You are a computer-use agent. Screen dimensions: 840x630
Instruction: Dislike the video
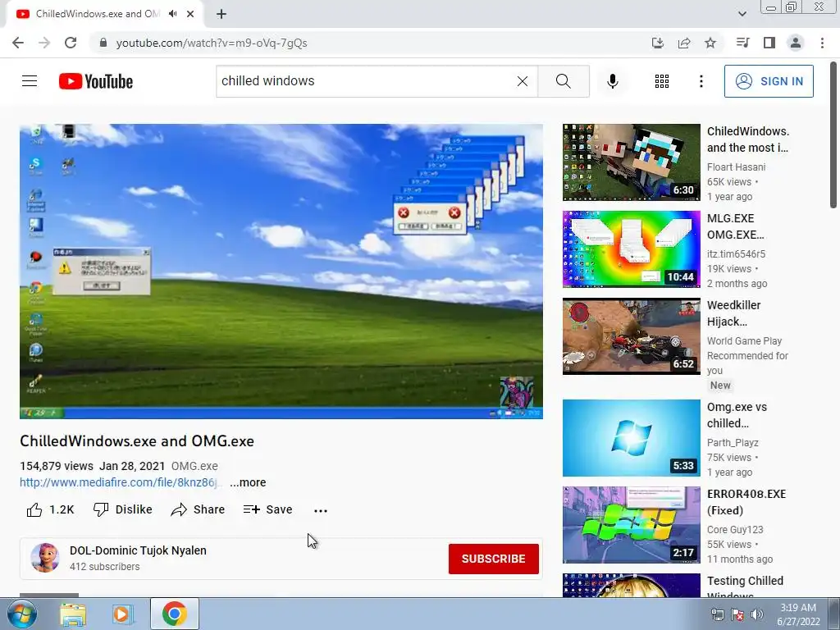123,509
